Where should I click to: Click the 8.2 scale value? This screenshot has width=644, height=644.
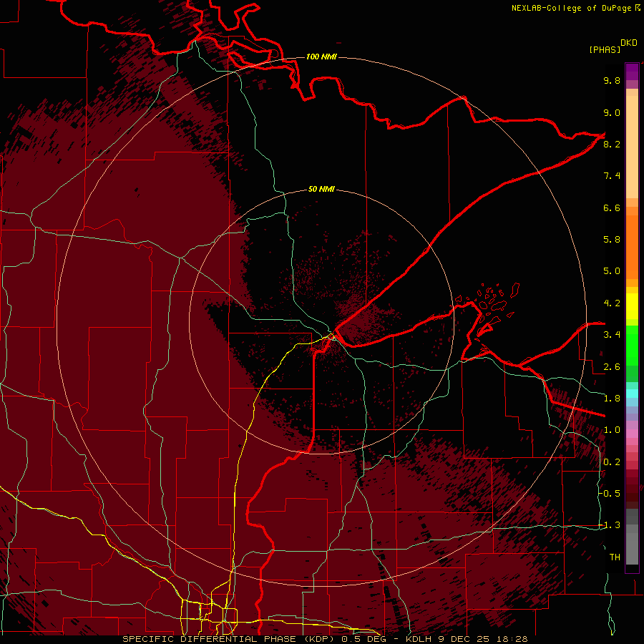[x=612, y=144]
